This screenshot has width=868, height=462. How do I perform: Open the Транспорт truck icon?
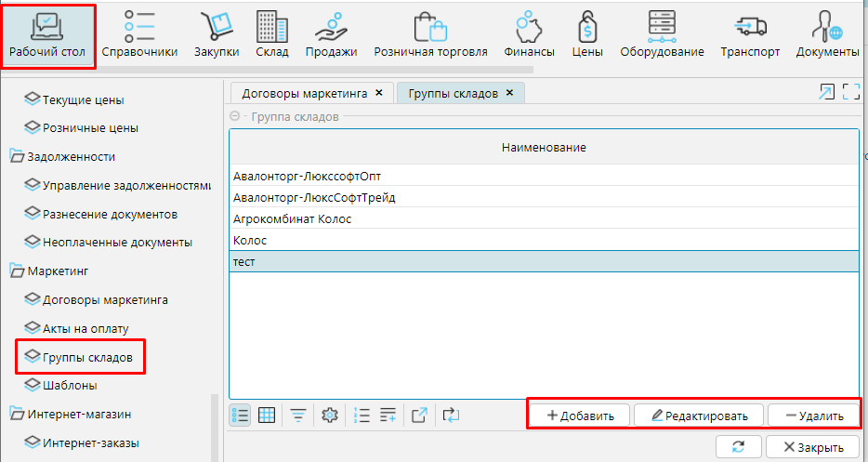pos(749,34)
